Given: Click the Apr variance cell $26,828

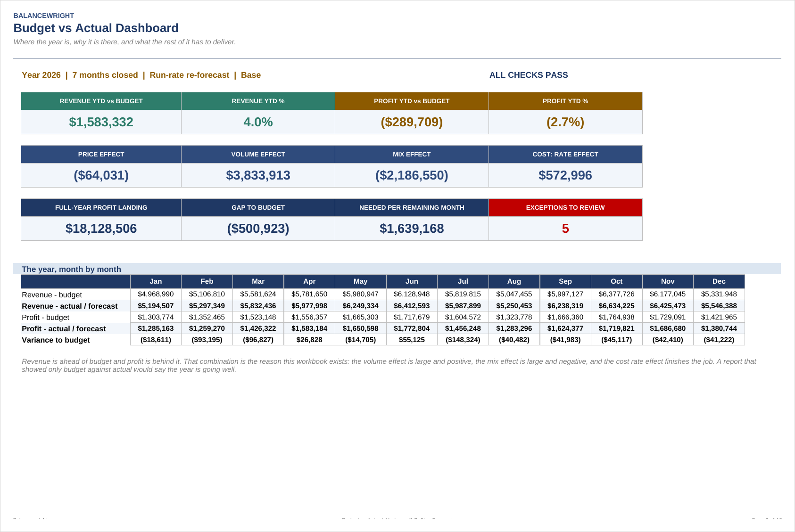Looking at the screenshot, I should (x=309, y=340).
